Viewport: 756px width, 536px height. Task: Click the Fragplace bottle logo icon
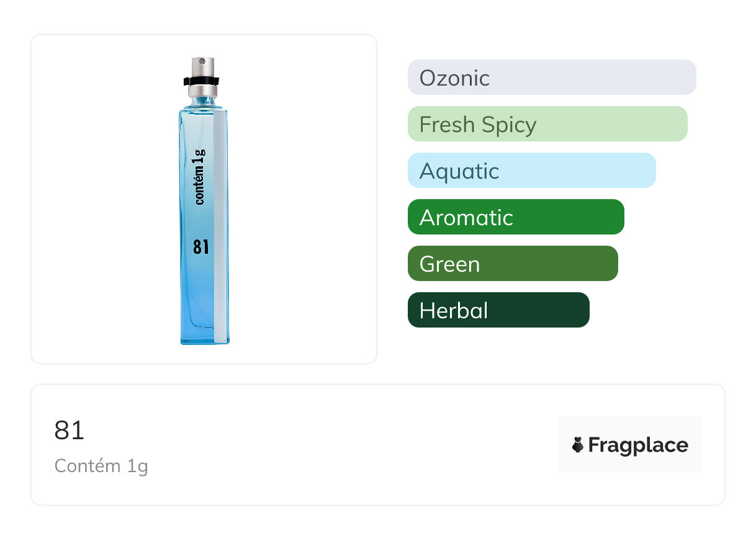tap(578, 445)
